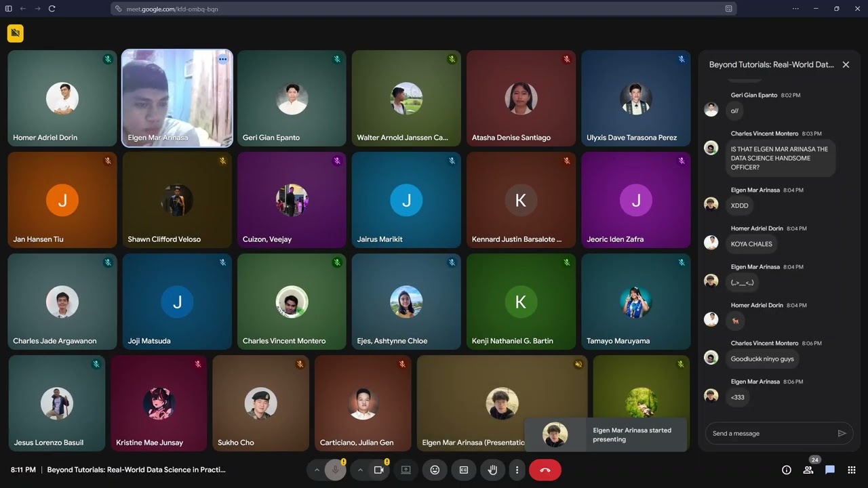This screenshot has height=488, width=868.
Task: Select Kenji Nathaniel G. Bartin's tile
Action: [x=521, y=302]
